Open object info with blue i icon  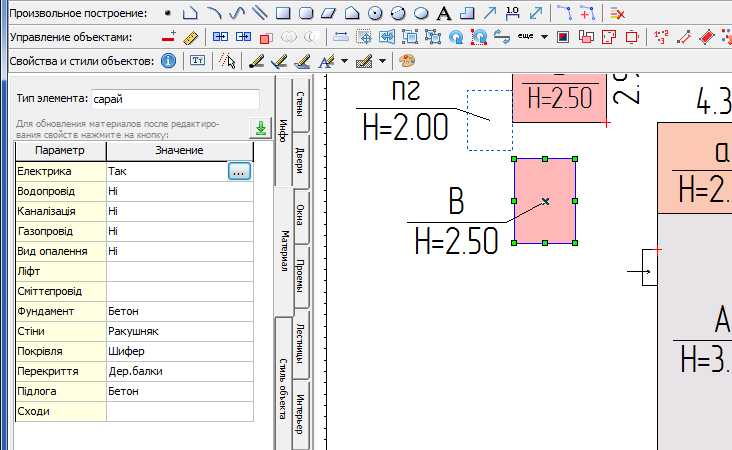pyautogui.click(x=169, y=61)
